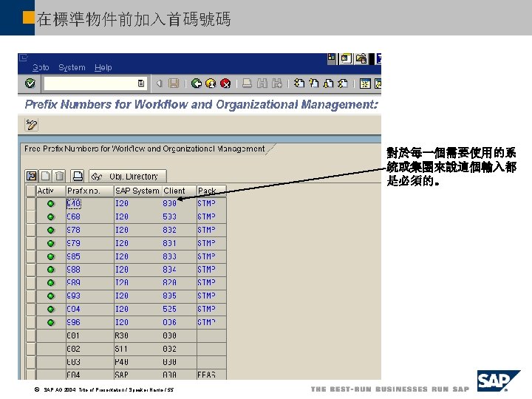532x399 pixels.
Task: Select the row marker for client 833 row
Action: (x=31, y=256)
